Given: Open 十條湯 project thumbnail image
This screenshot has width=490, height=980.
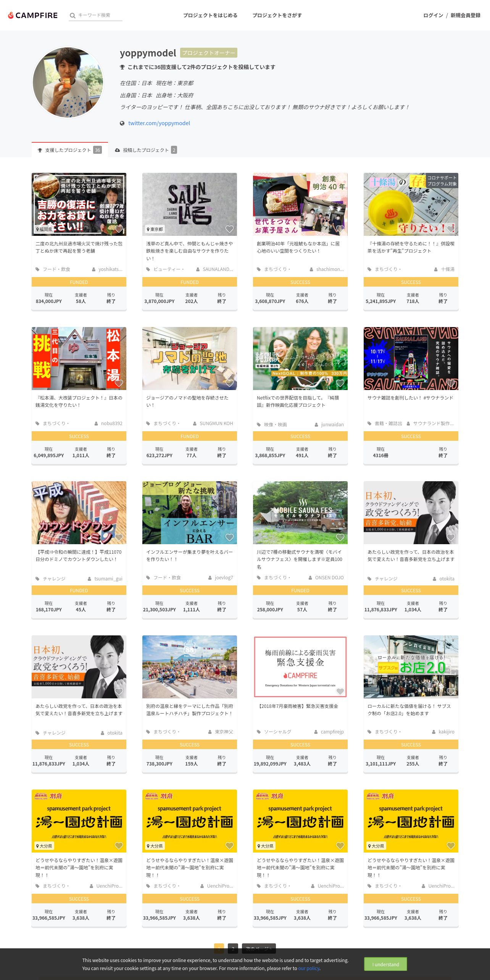Looking at the screenshot, I should (x=411, y=204).
